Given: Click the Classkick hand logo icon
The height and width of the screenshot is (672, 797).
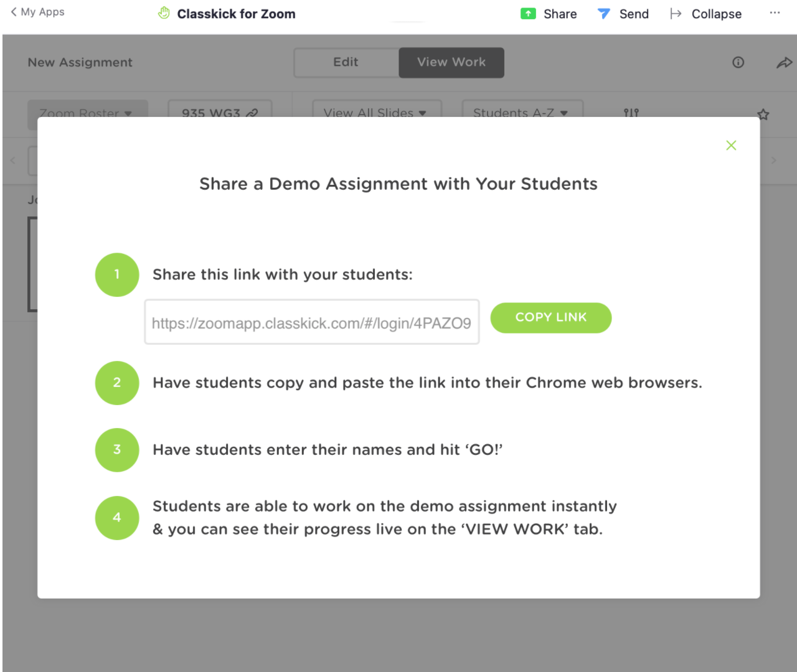Looking at the screenshot, I should (x=164, y=13).
